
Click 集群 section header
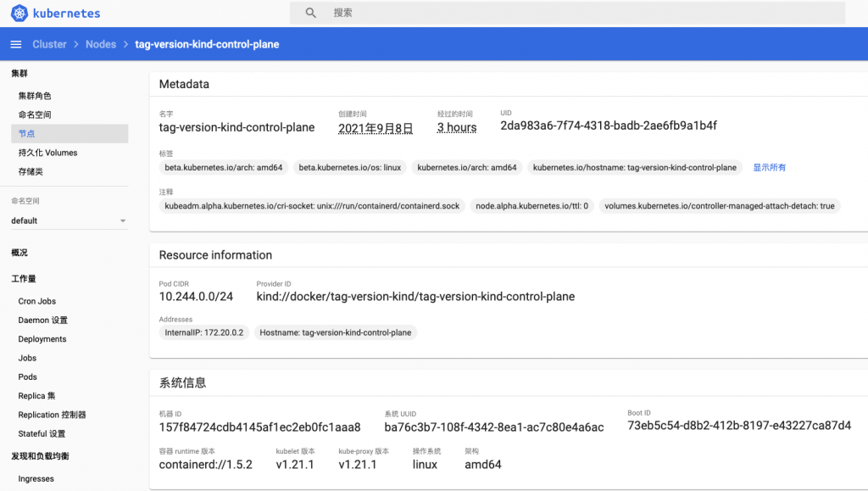19,73
